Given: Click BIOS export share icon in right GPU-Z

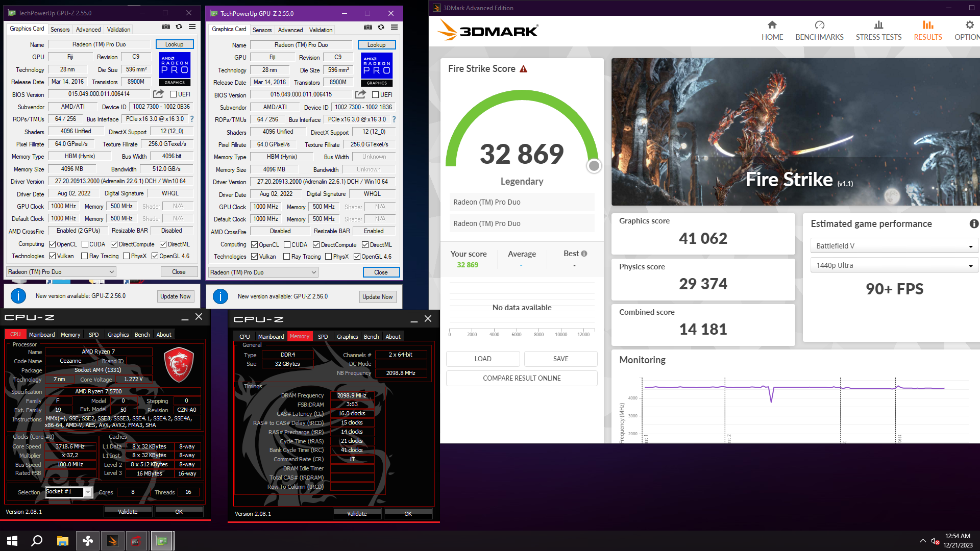Looking at the screenshot, I should (x=360, y=94).
